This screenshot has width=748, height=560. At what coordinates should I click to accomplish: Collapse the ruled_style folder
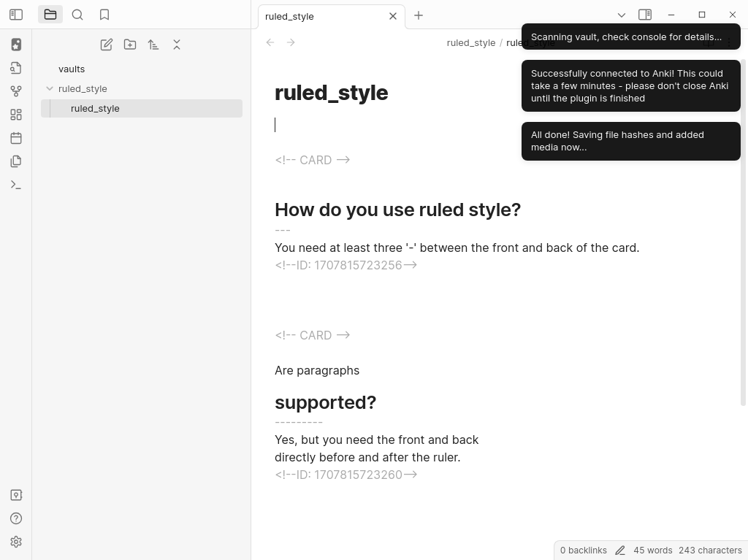[50, 88]
